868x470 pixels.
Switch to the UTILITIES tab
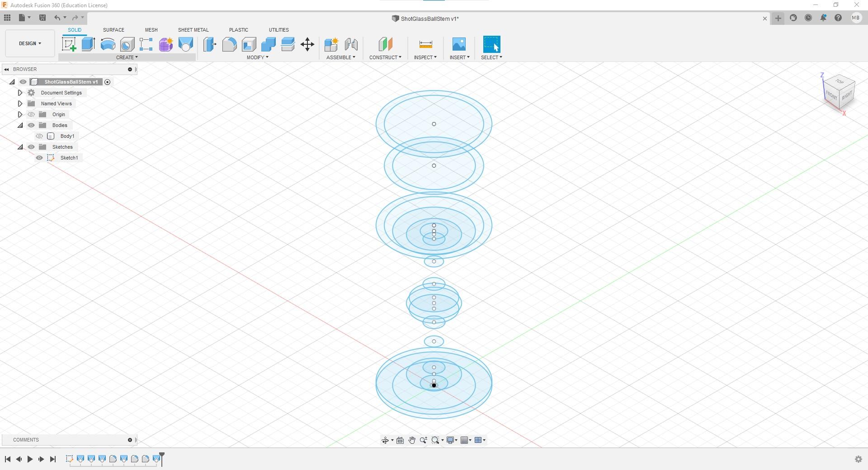[x=278, y=30]
